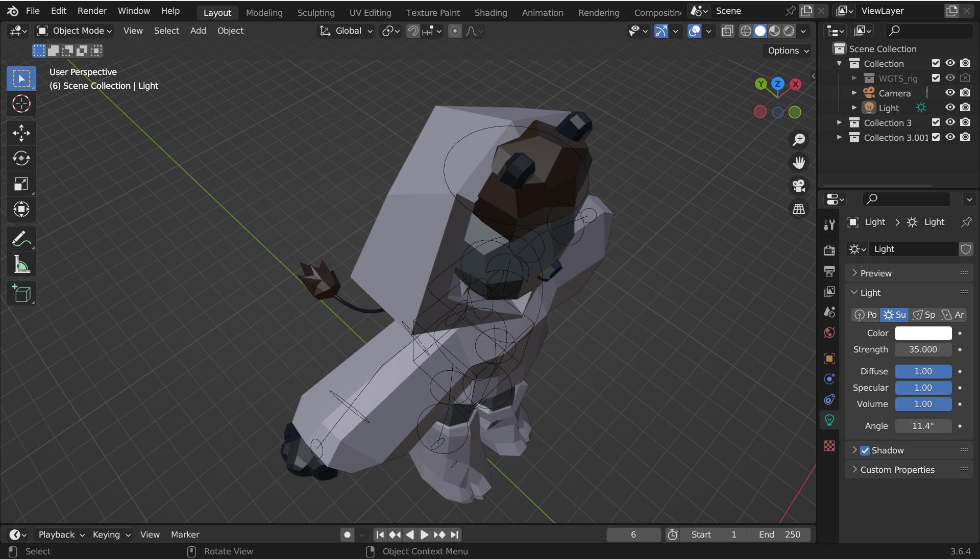Switch to the UV Editing workspace tab
This screenshot has height=559, width=980.
pos(370,13)
